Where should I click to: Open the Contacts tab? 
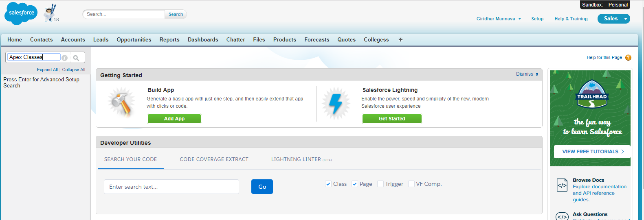[x=42, y=39]
